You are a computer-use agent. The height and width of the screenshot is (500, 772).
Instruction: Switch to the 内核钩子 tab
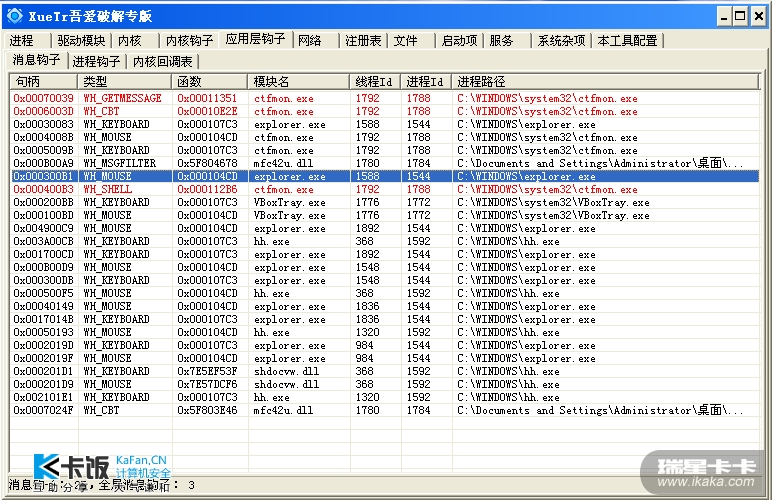[190, 40]
